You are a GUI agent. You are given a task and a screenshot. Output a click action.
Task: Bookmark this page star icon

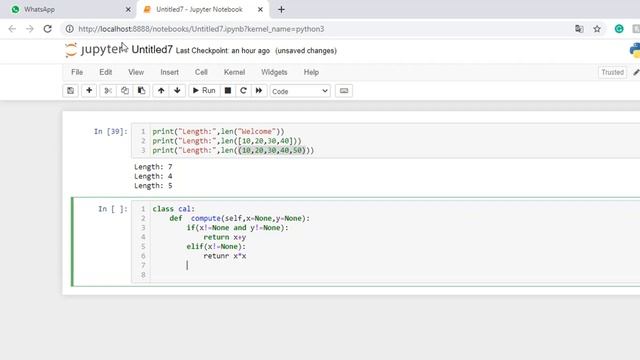point(597,29)
